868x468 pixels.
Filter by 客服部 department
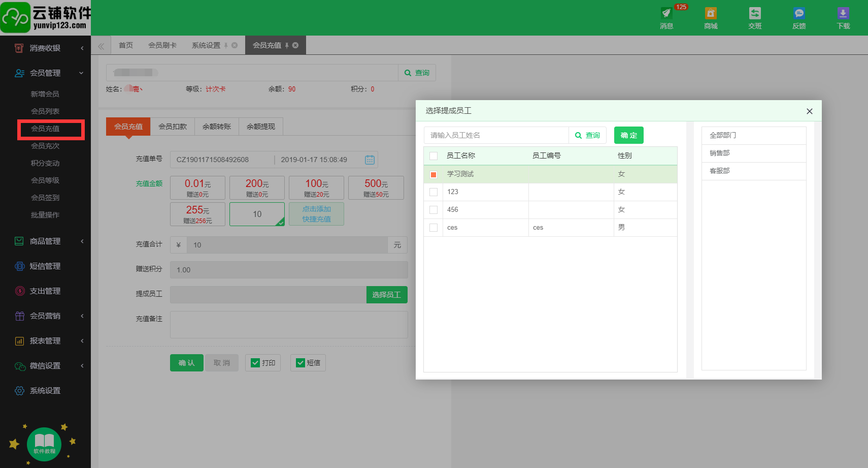(754, 171)
